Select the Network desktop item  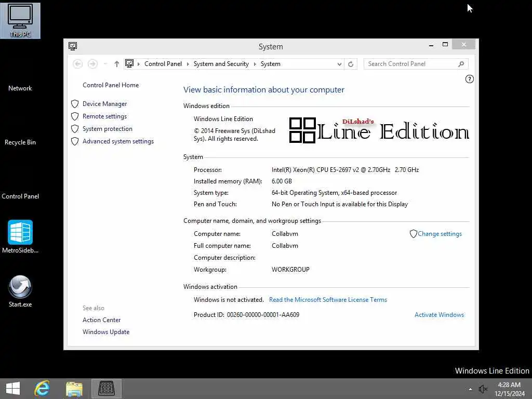pos(20,88)
